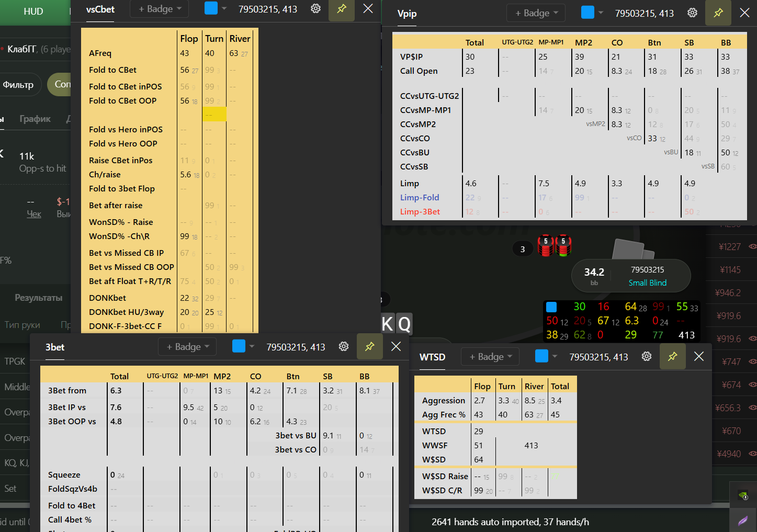Toggle eye icon on ¥1227 row
757x532 pixels.
(752, 246)
